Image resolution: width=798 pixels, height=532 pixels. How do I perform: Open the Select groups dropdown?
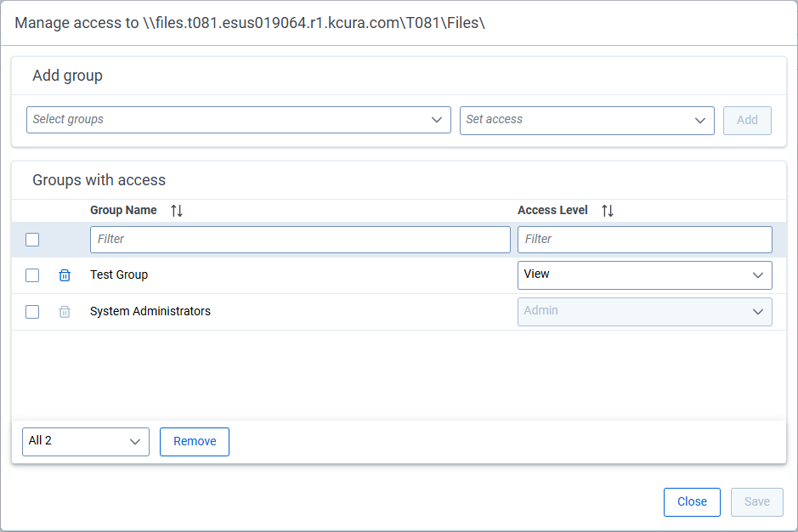(238, 120)
